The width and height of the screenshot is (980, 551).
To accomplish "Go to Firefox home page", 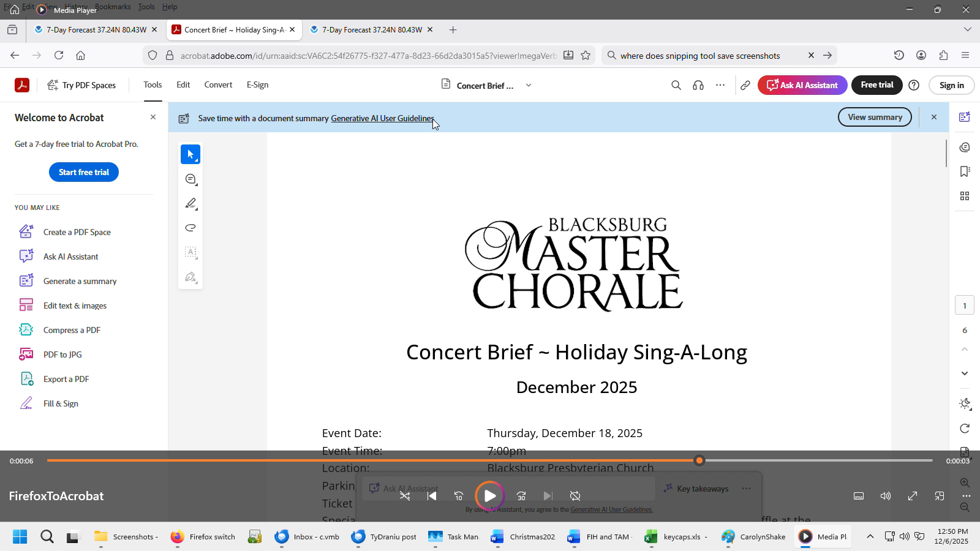I will coord(80,55).
